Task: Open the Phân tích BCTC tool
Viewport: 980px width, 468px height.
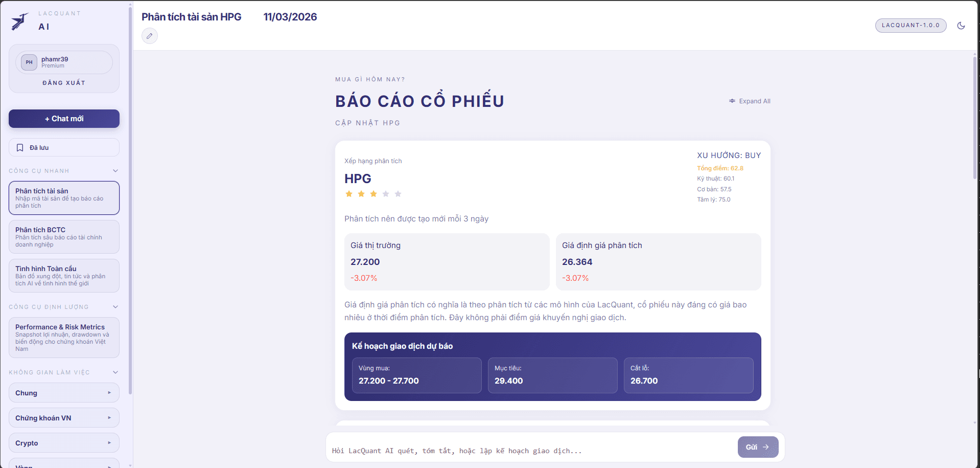Action: (64, 236)
